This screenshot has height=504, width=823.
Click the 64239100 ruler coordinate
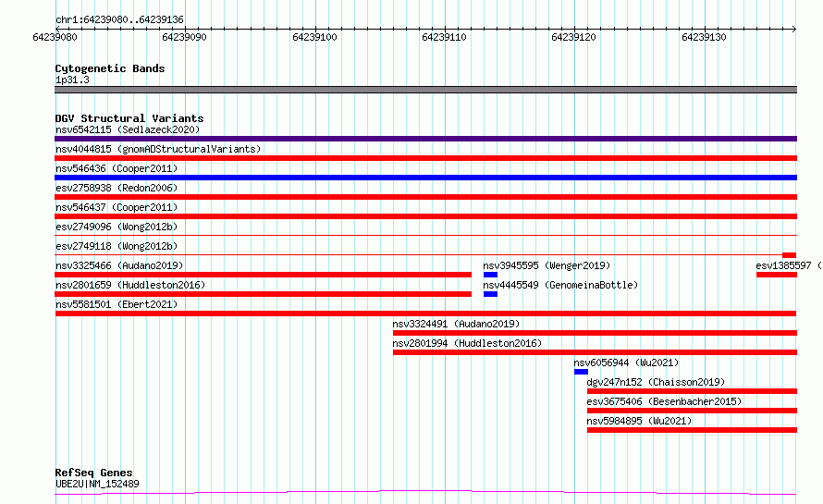click(314, 37)
